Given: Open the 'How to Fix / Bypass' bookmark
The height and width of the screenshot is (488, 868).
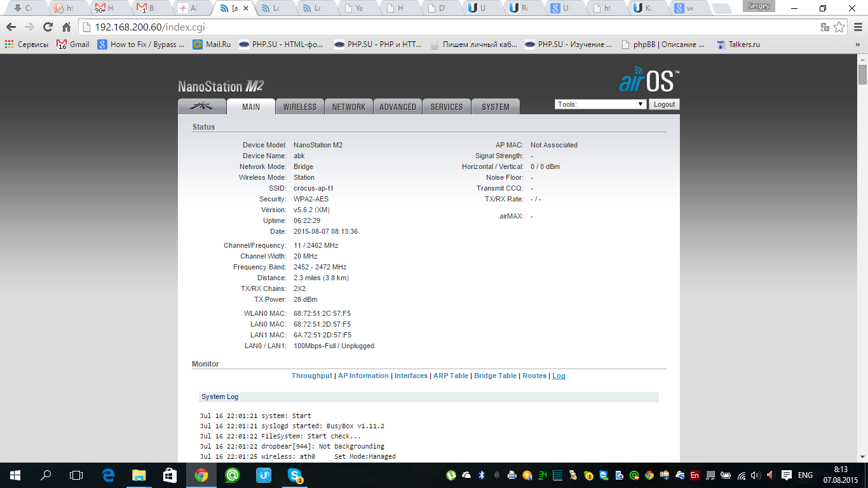Looking at the screenshot, I should (141, 44).
